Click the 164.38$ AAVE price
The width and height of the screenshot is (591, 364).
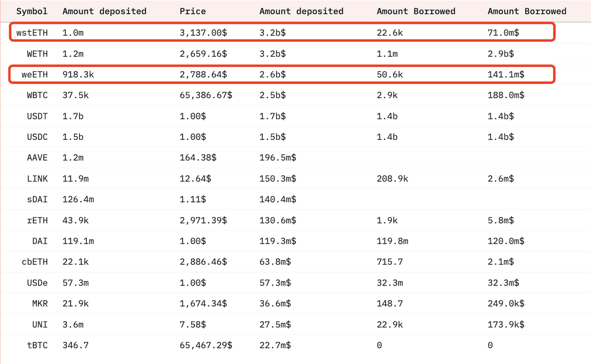coord(198,157)
